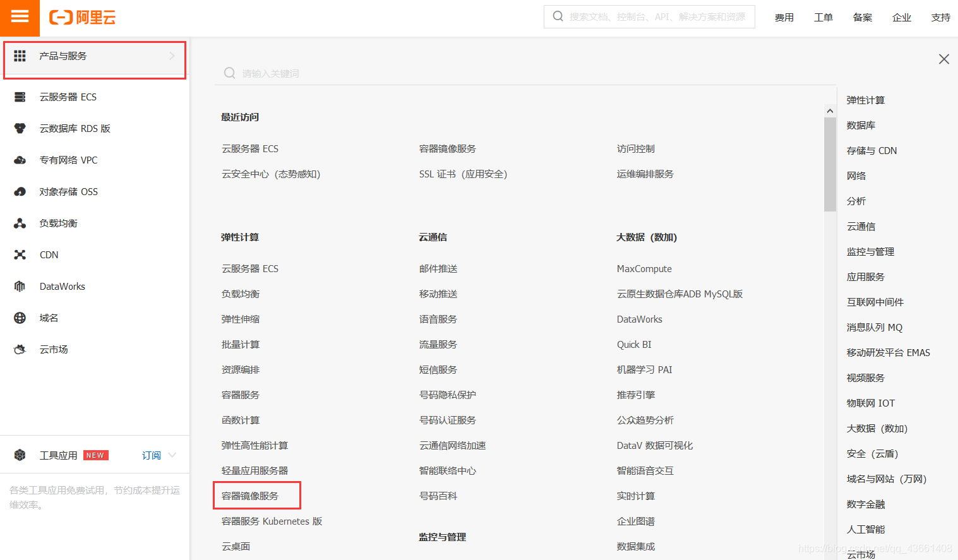Click the top search documents input field
Screen dimensions: 958x560
click(649, 16)
